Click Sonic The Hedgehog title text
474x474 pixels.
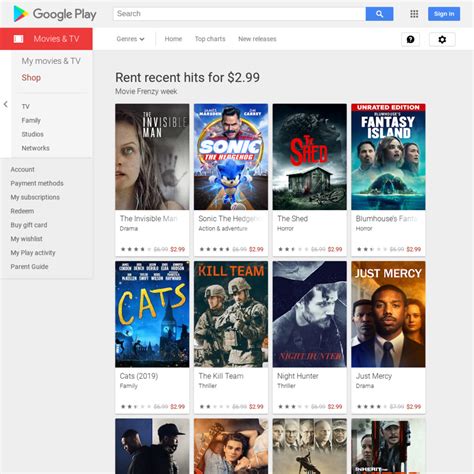pyautogui.click(x=230, y=219)
